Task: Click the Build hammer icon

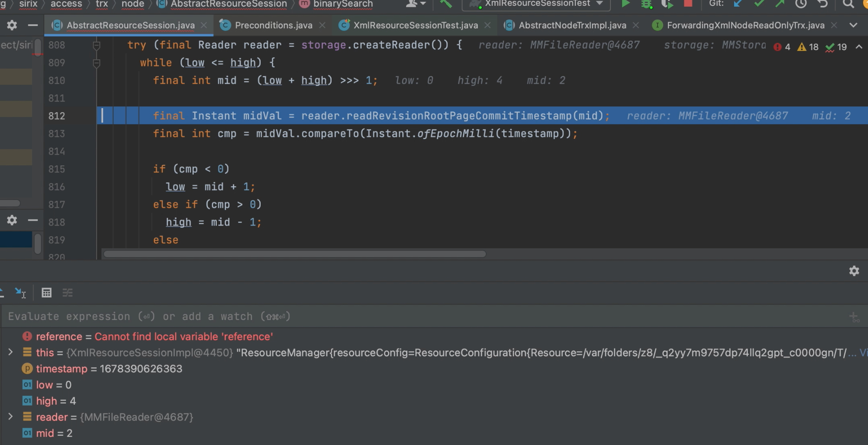Action: [x=446, y=4]
